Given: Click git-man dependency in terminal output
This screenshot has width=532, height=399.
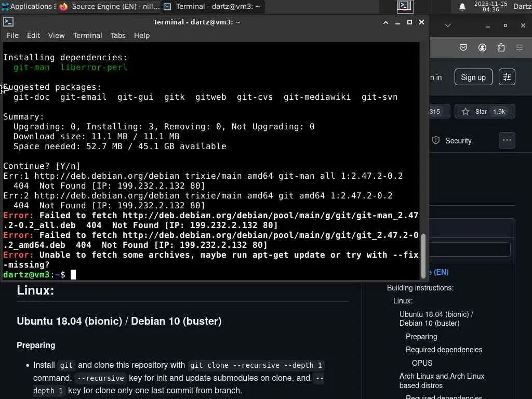Looking at the screenshot, I should 31,67.
